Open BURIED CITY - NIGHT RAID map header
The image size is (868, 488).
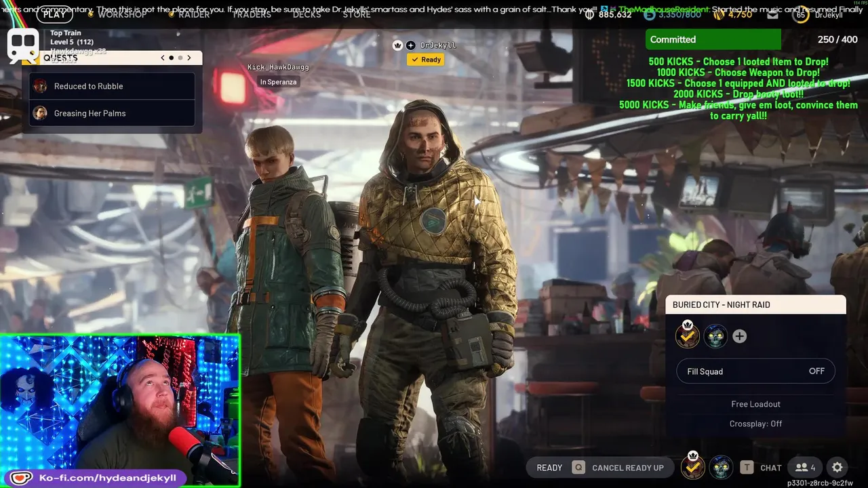(755, 305)
